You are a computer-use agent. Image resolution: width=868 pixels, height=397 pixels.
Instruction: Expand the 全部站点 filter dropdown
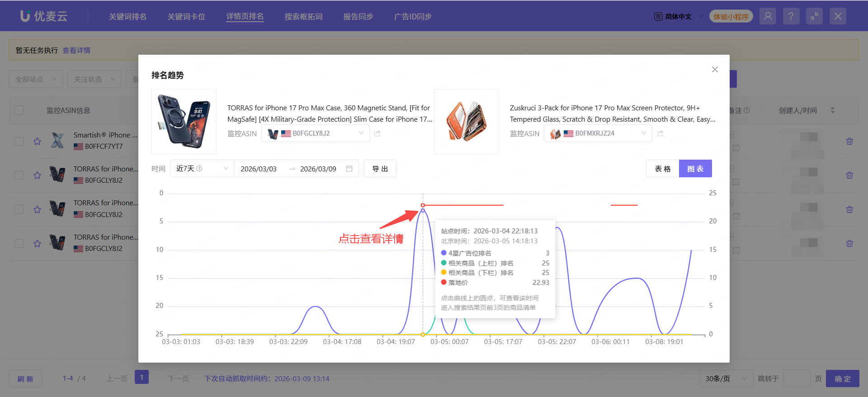pos(36,79)
